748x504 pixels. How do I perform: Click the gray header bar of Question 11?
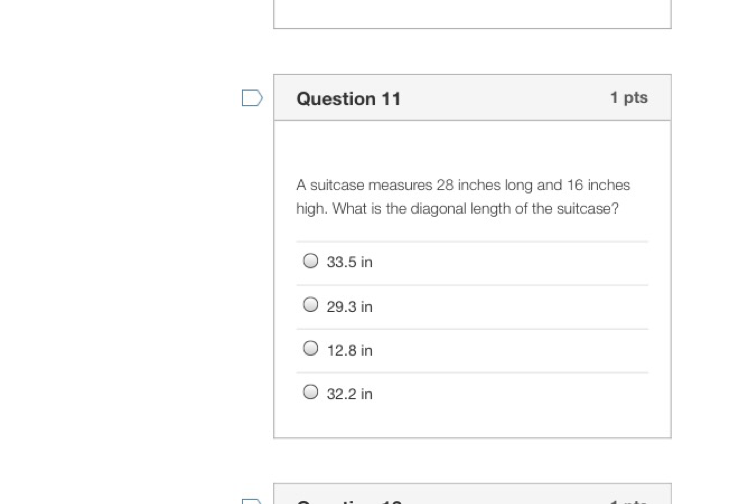click(500, 98)
